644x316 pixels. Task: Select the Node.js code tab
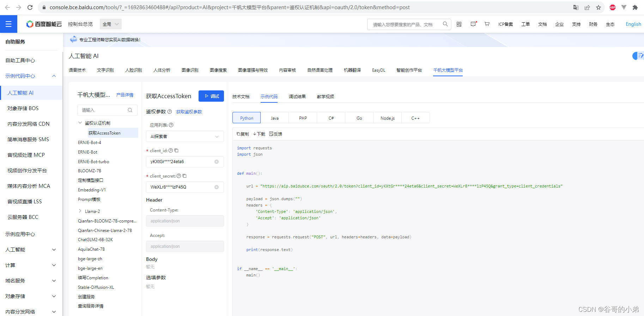pyautogui.click(x=388, y=118)
